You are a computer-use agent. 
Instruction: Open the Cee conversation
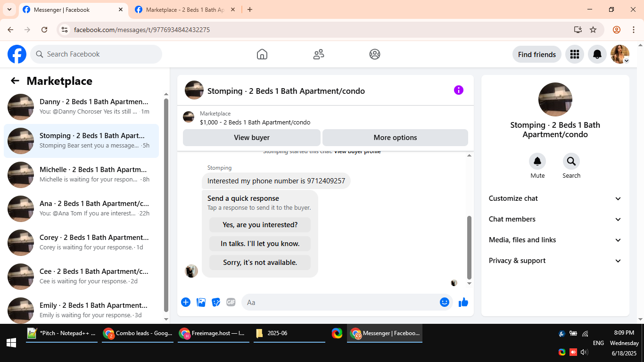click(81, 277)
